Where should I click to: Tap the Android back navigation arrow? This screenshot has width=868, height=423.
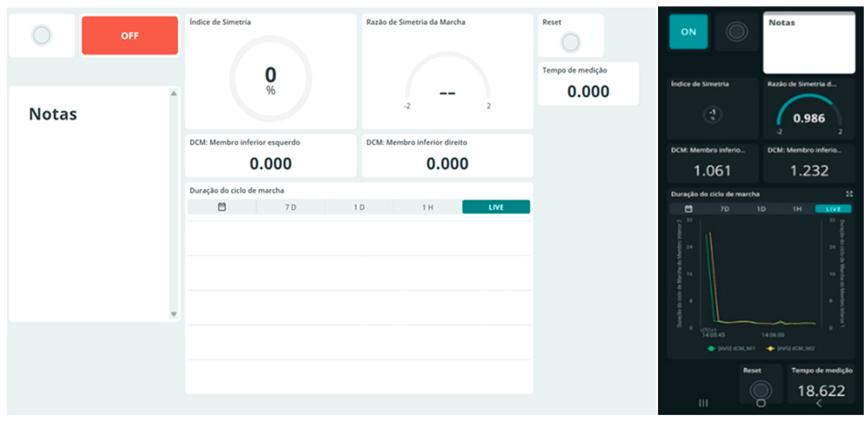[x=819, y=403]
